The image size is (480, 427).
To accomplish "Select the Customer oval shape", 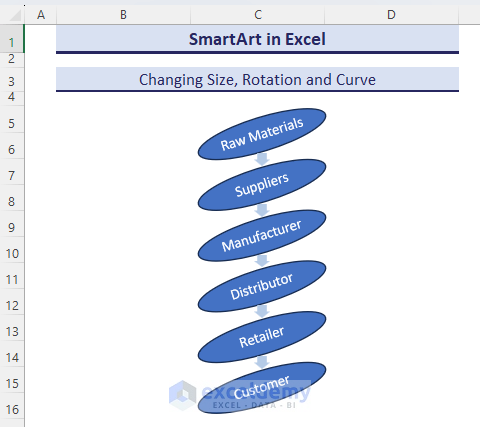I will pos(262,388).
